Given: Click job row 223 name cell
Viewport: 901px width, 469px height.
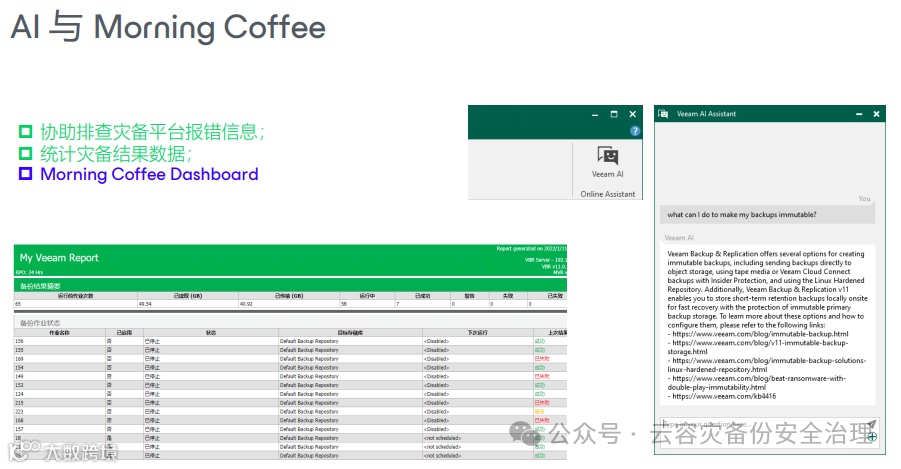Looking at the screenshot, I should coord(60,412).
